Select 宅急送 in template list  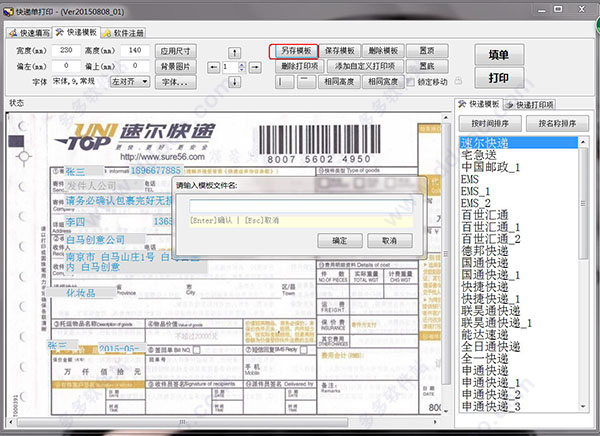click(518, 155)
